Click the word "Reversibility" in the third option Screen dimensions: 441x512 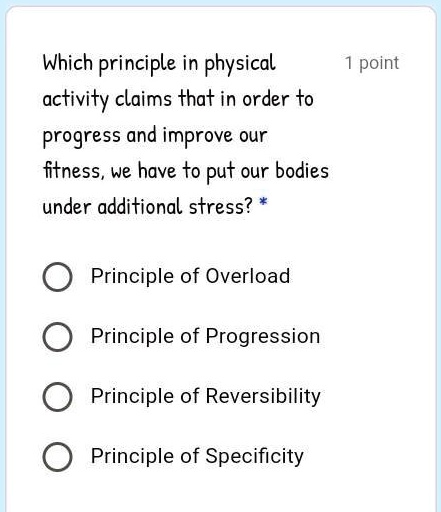click(263, 396)
